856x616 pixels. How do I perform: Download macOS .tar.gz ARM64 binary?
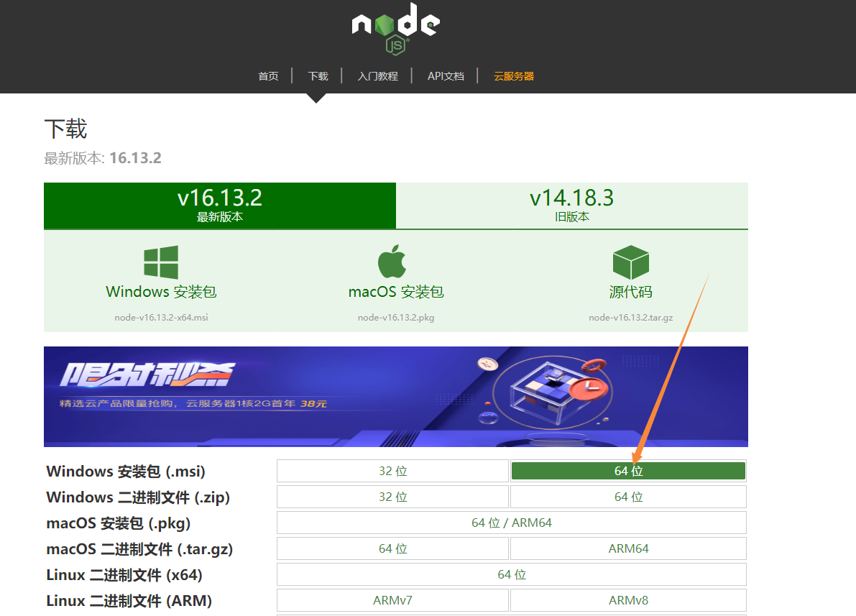pyautogui.click(x=628, y=549)
